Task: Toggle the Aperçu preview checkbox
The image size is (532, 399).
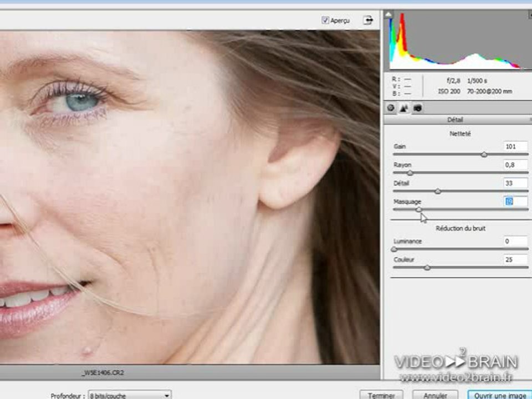Action: pyautogui.click(x=325, y=21)
